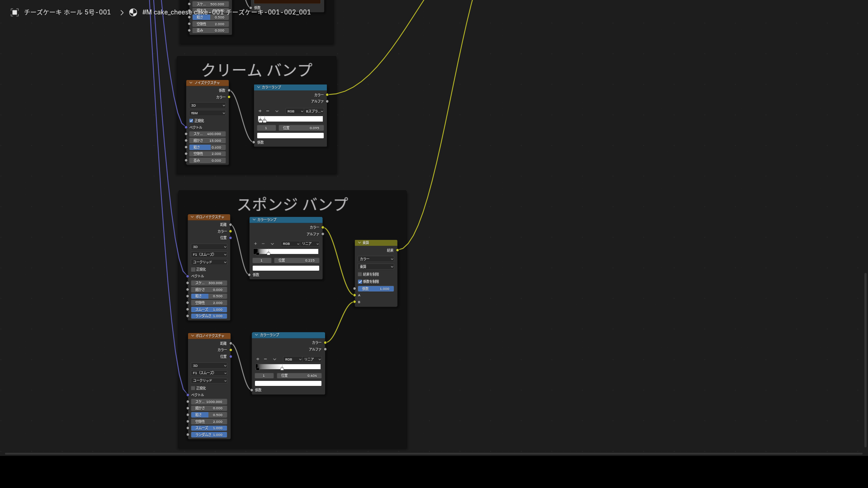Disable the 係数を制限 checkbox in the 乗算 node

point(360,282)
